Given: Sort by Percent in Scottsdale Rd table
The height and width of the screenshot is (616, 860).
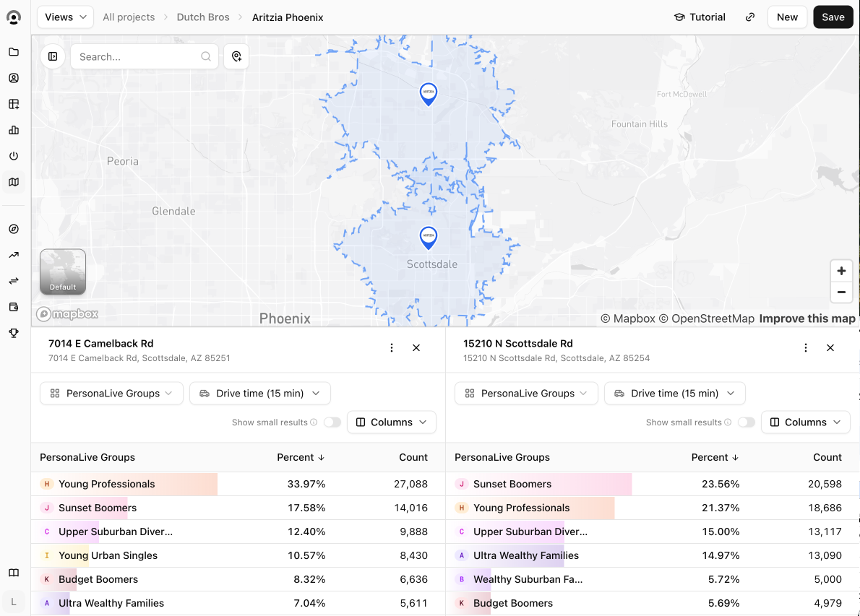Looking at the screenshot, I should click(715, 457).
